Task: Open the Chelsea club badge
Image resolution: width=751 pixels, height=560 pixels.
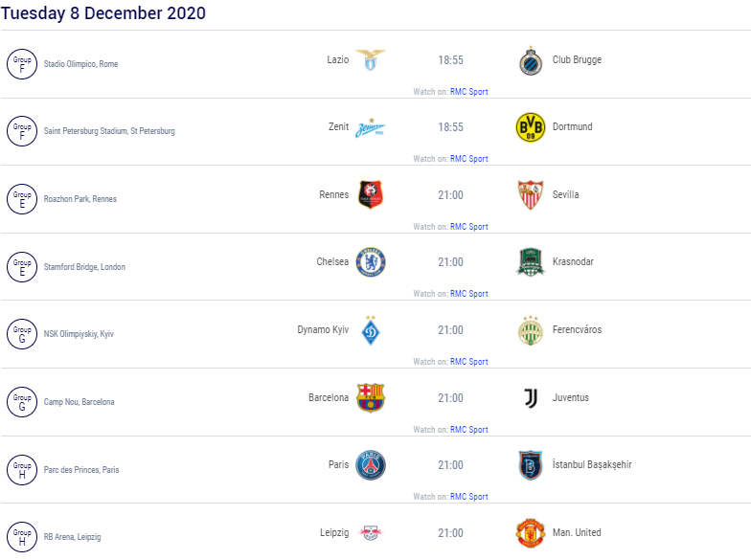Action: tap(370, 262)
